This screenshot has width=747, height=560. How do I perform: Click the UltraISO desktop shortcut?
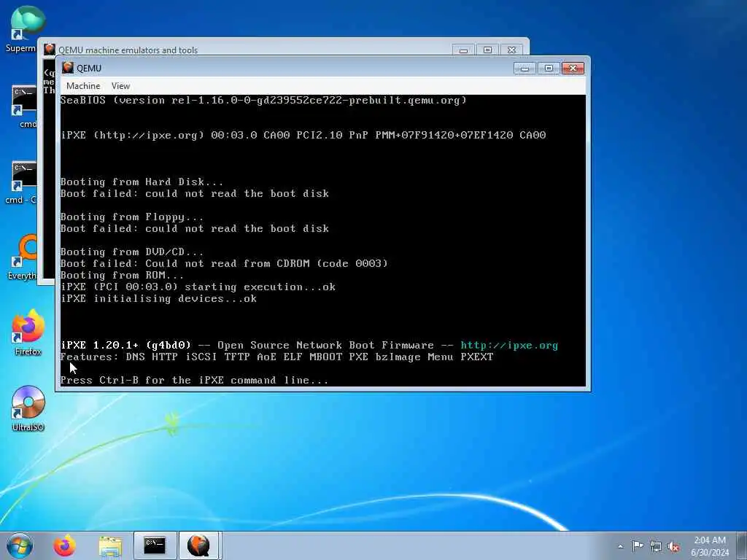click(28, 408)
